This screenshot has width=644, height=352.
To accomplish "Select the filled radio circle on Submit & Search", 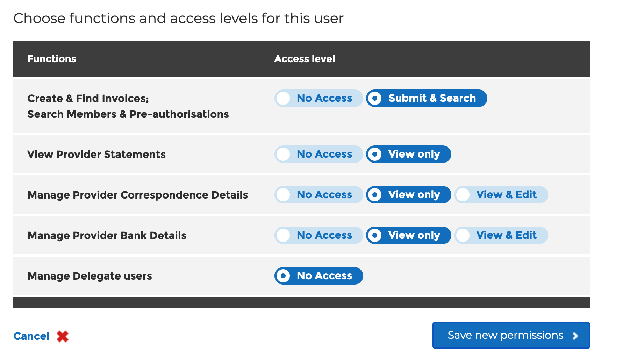I will click(x=375, y=98).
